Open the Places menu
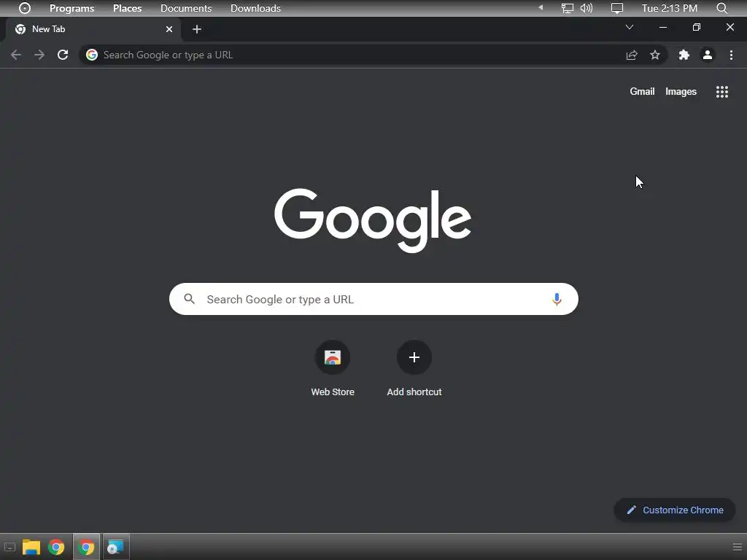Image resolution: width=747 pixels, height=560 pixels. pyautogui.click(x=127, y=8)
